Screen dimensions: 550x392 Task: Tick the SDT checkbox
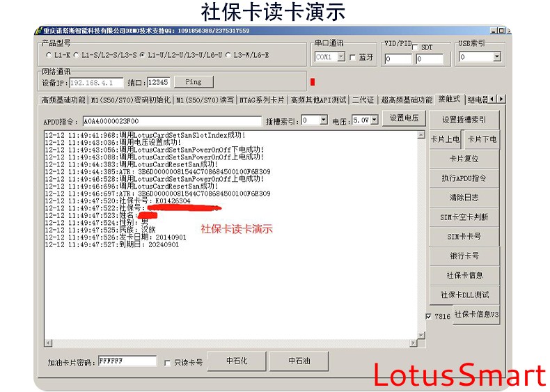point(416,47)
